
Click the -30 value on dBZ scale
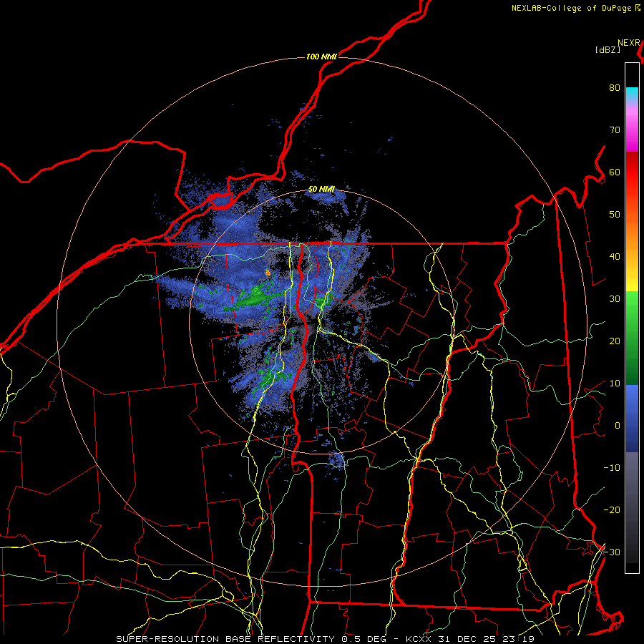(612, 552)
